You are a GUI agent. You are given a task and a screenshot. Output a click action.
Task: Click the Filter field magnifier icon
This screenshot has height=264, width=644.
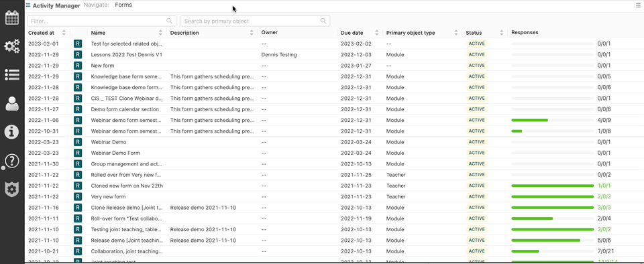[x=169, y=21]
